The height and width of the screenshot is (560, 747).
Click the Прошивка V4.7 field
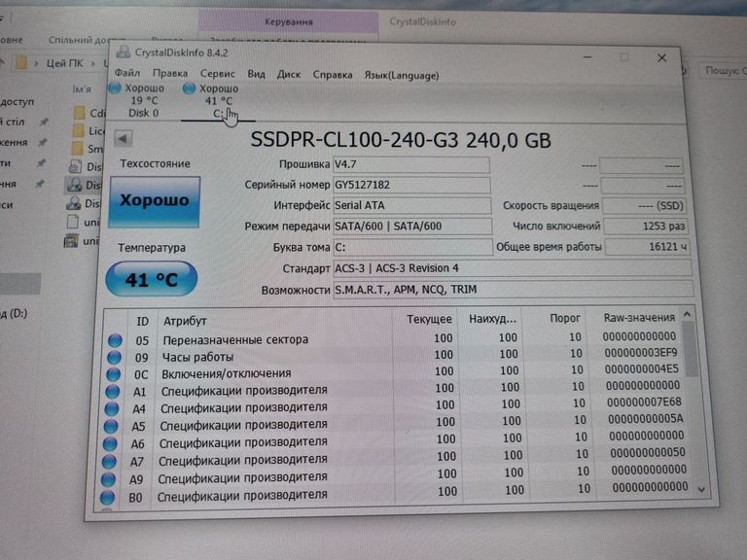(x=411, y=164)
